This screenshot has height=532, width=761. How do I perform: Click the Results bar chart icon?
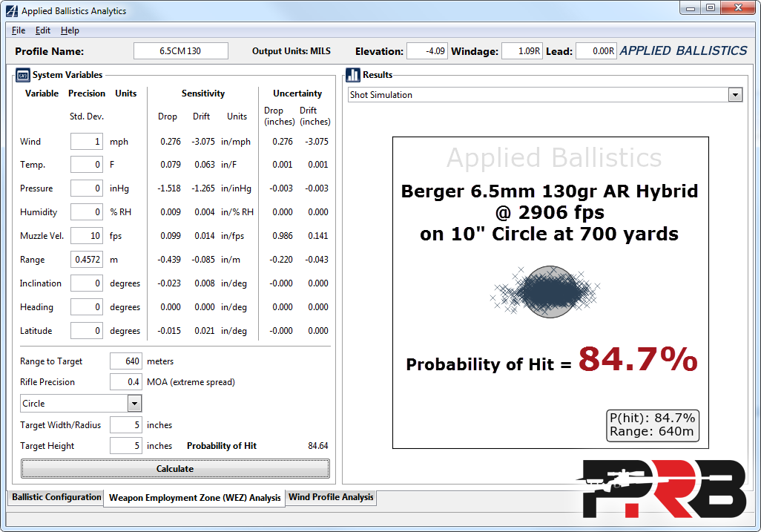(353, 75)
